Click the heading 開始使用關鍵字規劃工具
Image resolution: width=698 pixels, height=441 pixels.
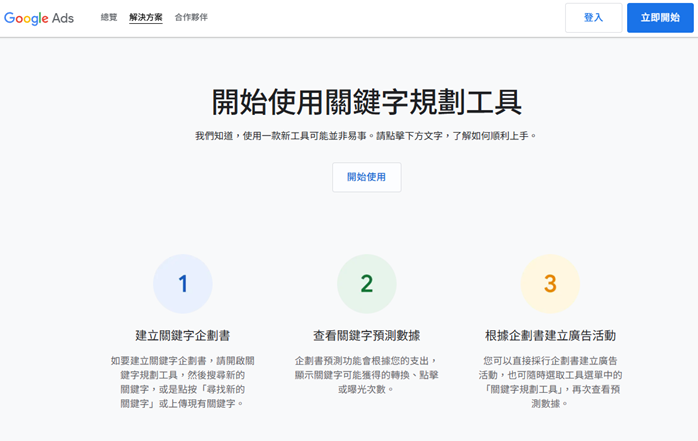pyautogui.click(x=366, y=102)
